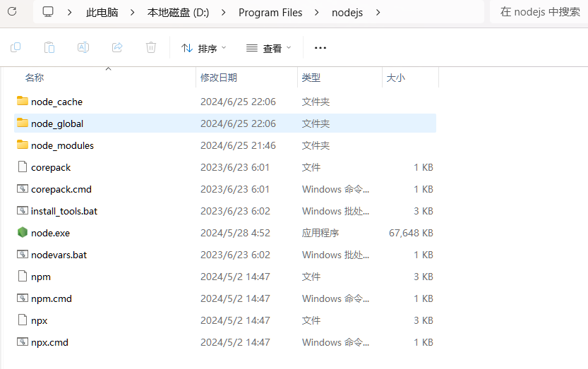Sort by 类型 column header
588x369 pixels.
[x=311, y=78]
